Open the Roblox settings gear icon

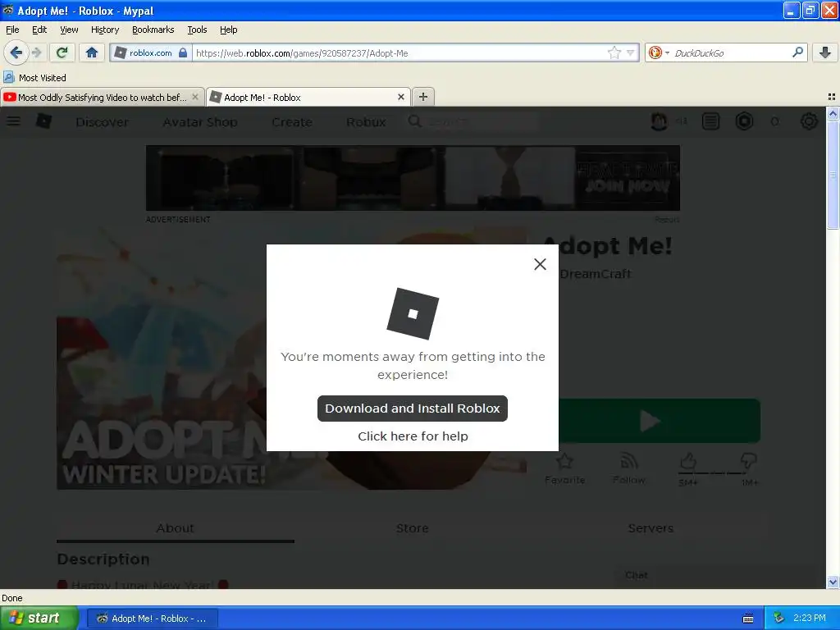[808, 121]
